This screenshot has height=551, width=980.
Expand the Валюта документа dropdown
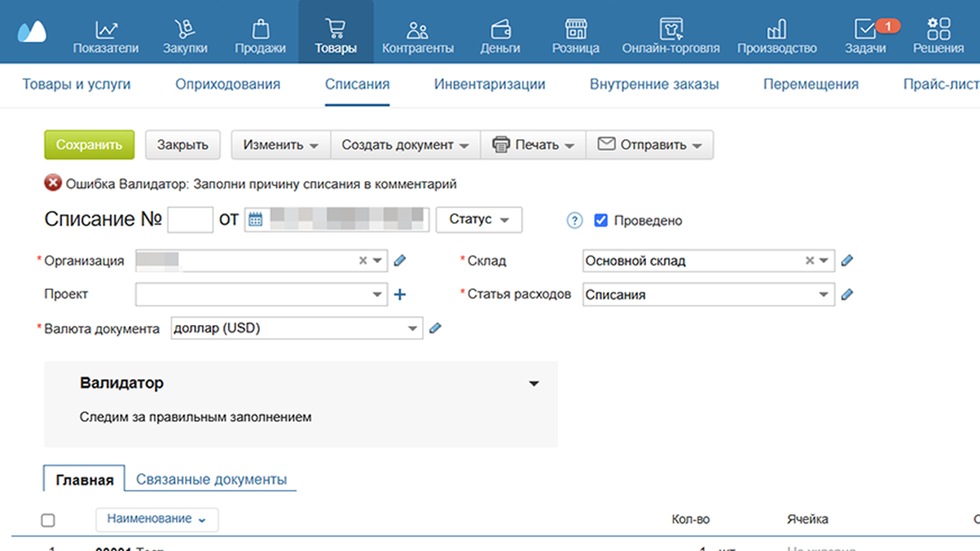[413, 328]
